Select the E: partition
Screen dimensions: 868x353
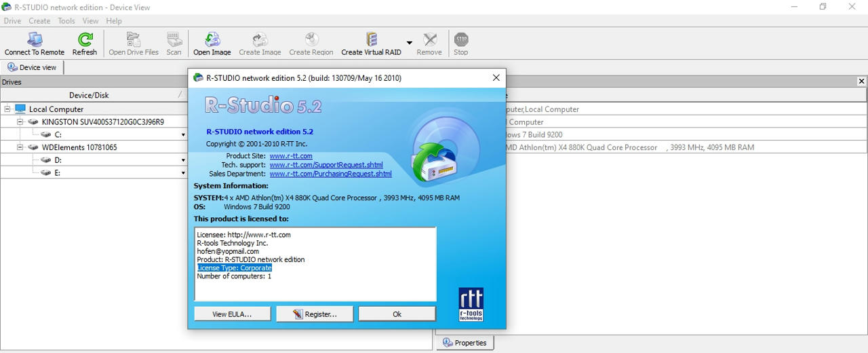coord(58,173)
